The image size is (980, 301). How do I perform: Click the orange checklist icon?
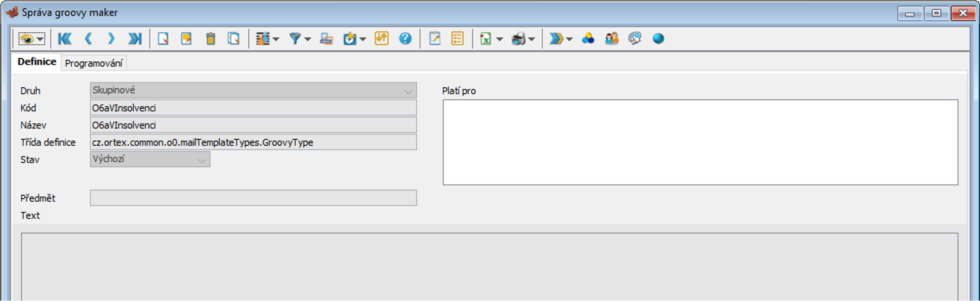click(x=457, y=39)
